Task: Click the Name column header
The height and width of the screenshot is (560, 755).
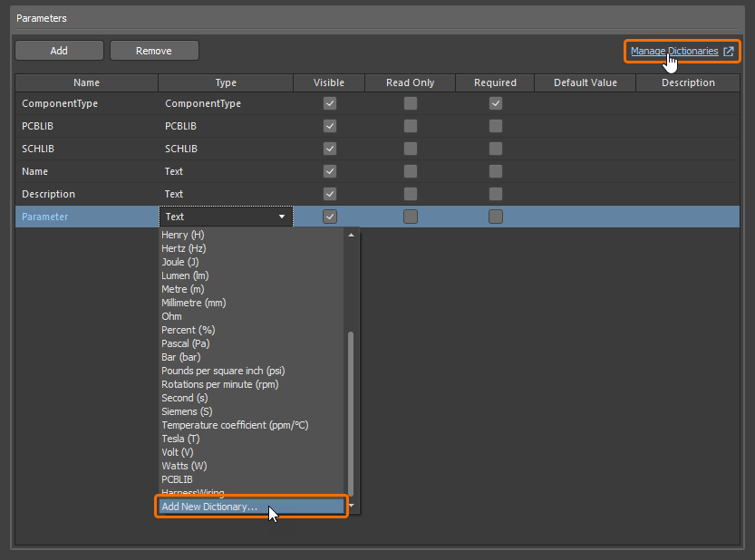Action: pyautogui.click(x=87, y=82)
